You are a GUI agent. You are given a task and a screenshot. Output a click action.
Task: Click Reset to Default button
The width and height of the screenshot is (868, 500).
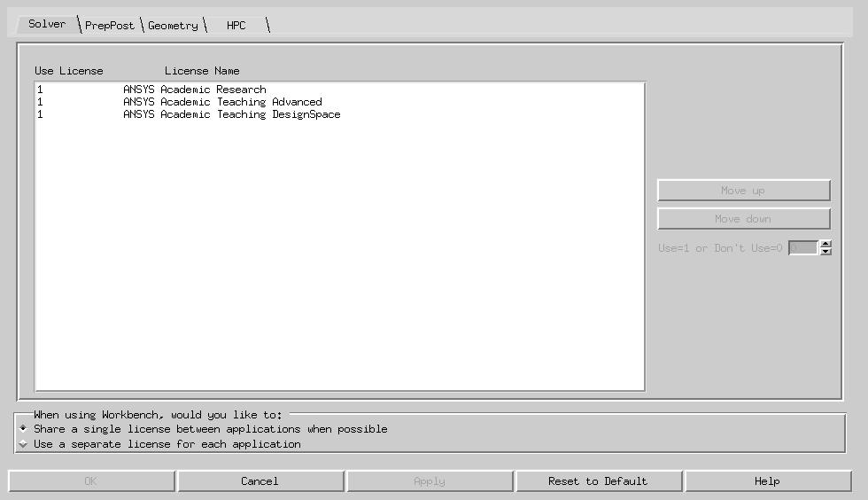pos(599,481)
